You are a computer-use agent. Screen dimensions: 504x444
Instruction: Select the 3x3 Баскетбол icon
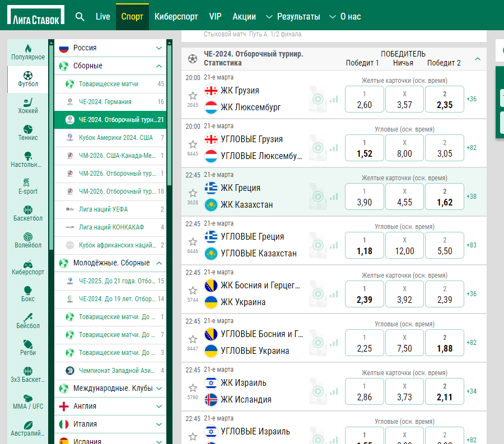tap(28, 371)
